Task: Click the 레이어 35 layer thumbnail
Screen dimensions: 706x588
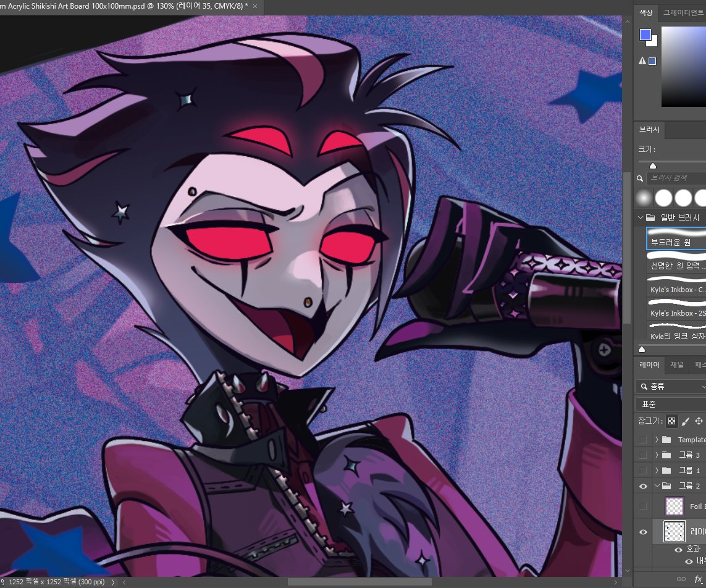Action: [674, 531]
